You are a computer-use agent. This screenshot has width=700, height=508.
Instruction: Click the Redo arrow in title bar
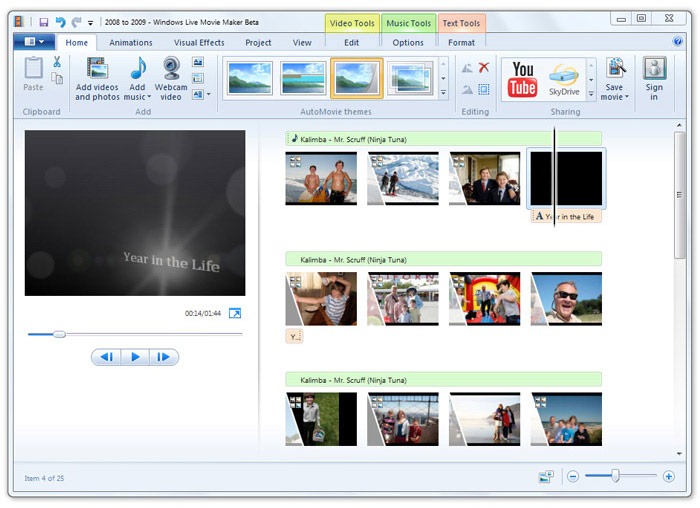76,22
